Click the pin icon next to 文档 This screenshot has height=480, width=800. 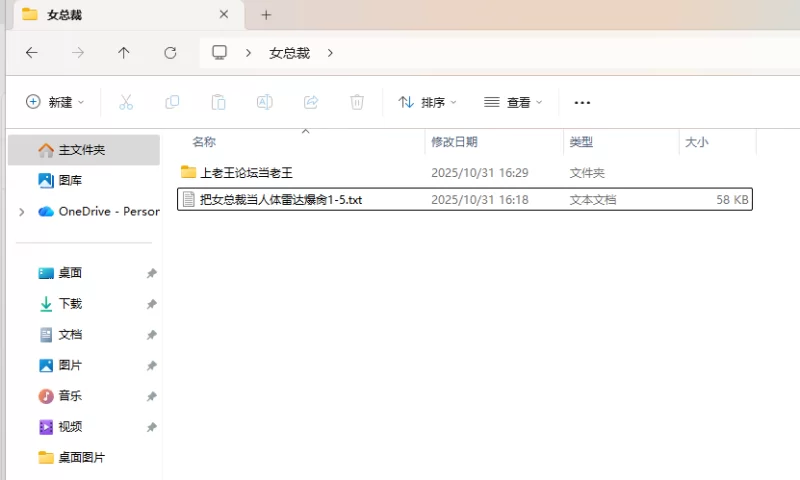point(152,335)
